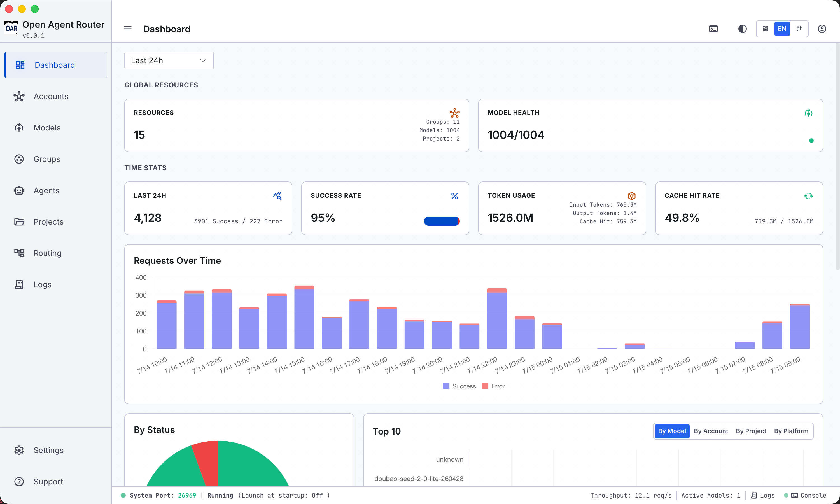The image size is (840, 504).
Task: Click the 4,128 requests count
Action: (148, 218)
